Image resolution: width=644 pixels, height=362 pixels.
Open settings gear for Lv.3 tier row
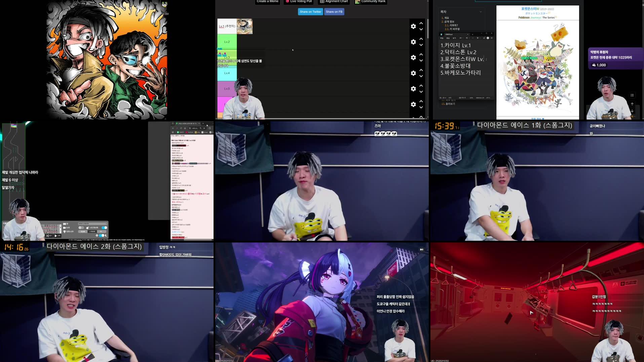click(x=413, y=58)
